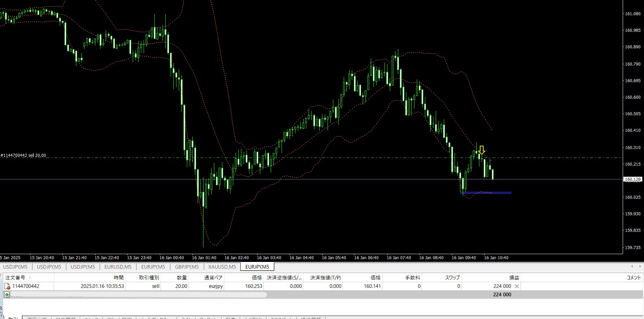
Task: Sort orders by 取引種別 column header
Action: (x=143, y=277)
